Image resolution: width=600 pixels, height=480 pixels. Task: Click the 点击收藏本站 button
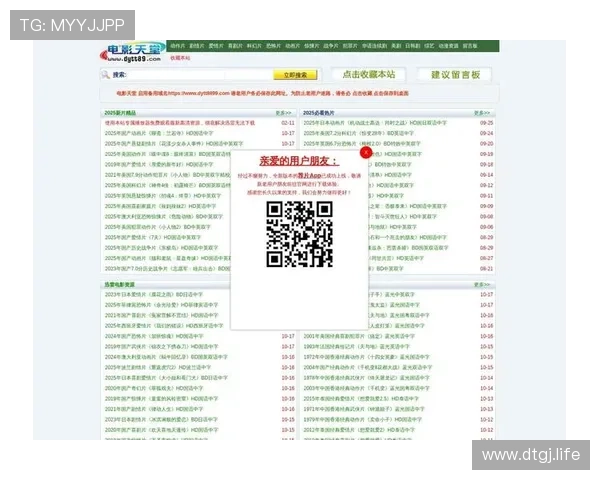tap(368, 74)
